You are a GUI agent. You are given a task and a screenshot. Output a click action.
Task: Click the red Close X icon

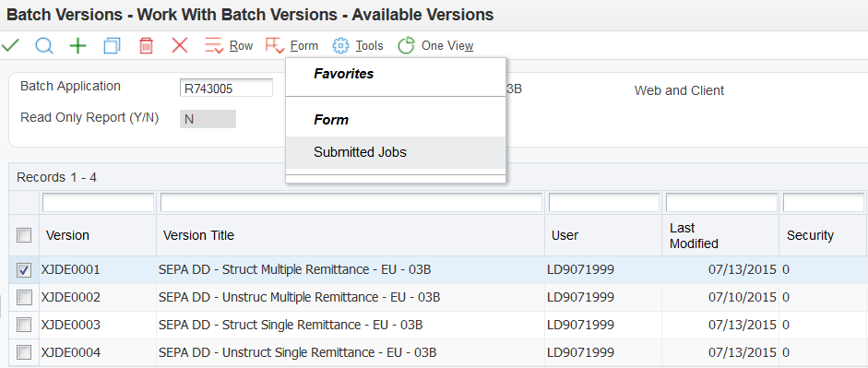pos(180,45)
